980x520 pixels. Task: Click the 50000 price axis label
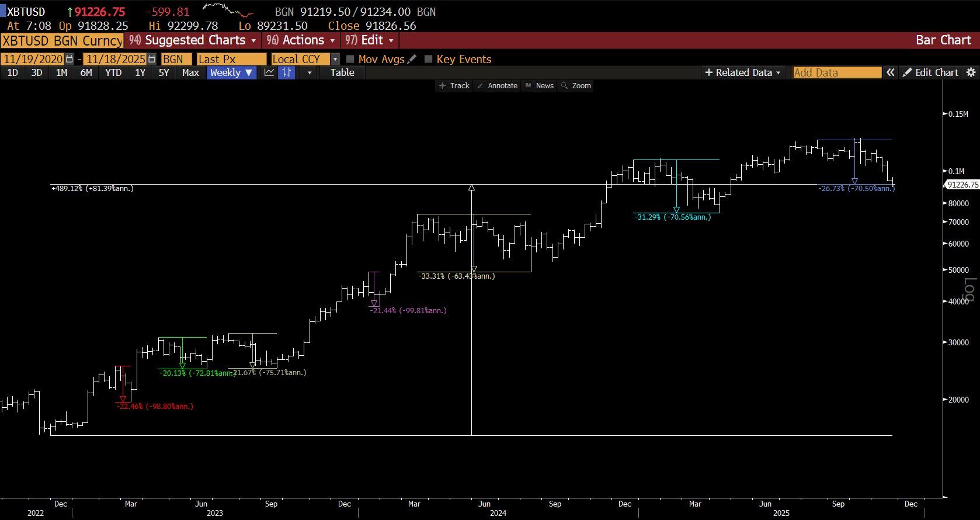[x=958, y=270]
